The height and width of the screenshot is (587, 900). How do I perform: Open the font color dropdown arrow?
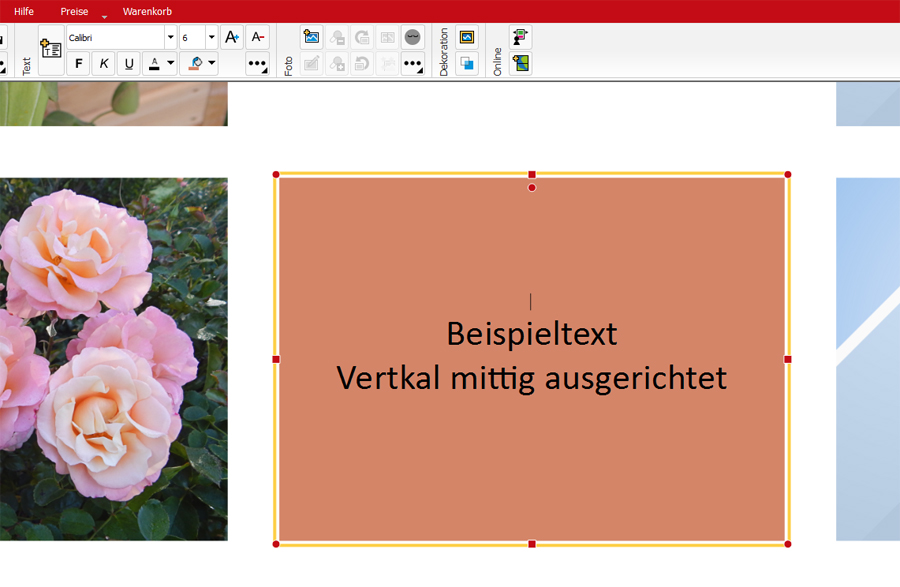170,64
